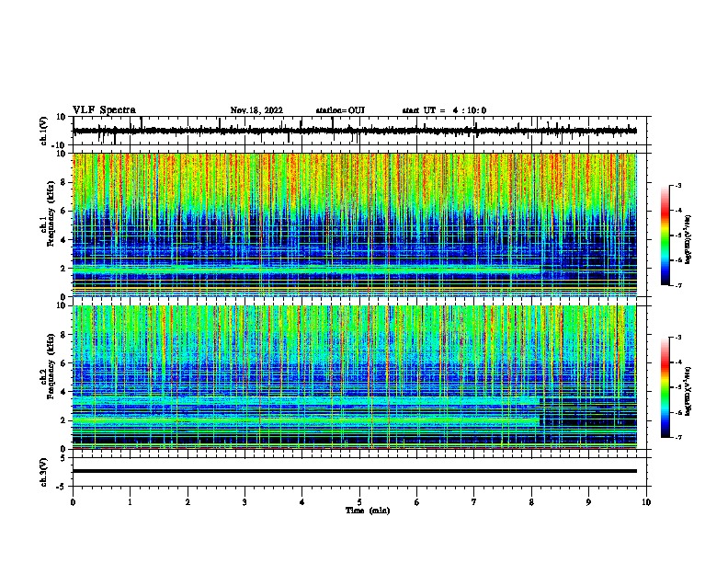728x563 pixels.
Task: Click the time axis tick label "1"
Action: pos(130,502)
